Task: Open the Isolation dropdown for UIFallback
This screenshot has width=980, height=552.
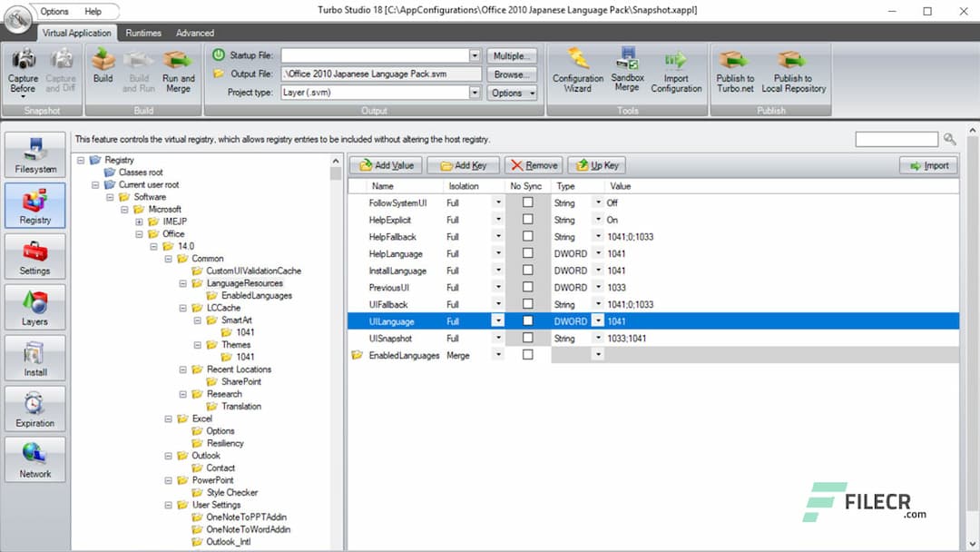Action: click(x=496, y=304)
